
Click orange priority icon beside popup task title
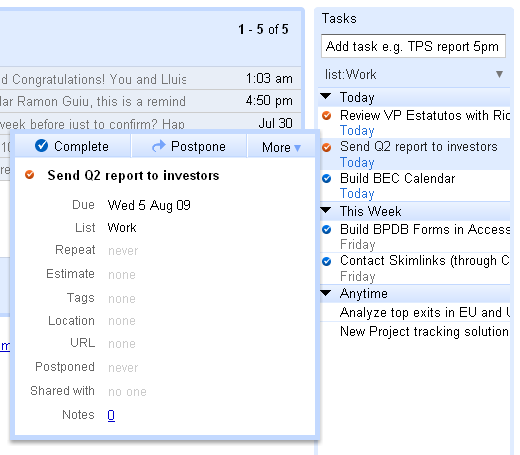coord(30,175)
